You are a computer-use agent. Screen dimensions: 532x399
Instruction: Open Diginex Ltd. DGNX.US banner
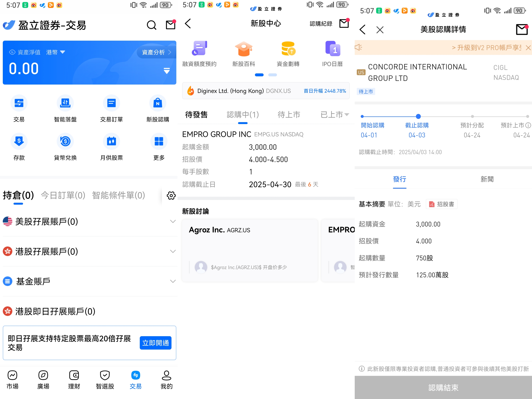[266, 91]
